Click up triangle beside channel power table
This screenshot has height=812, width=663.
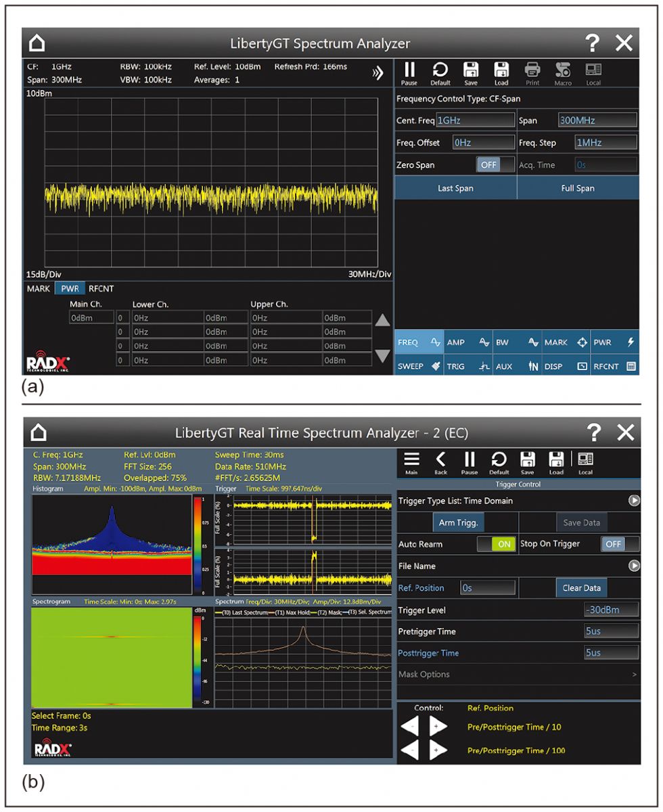point(383,320)
